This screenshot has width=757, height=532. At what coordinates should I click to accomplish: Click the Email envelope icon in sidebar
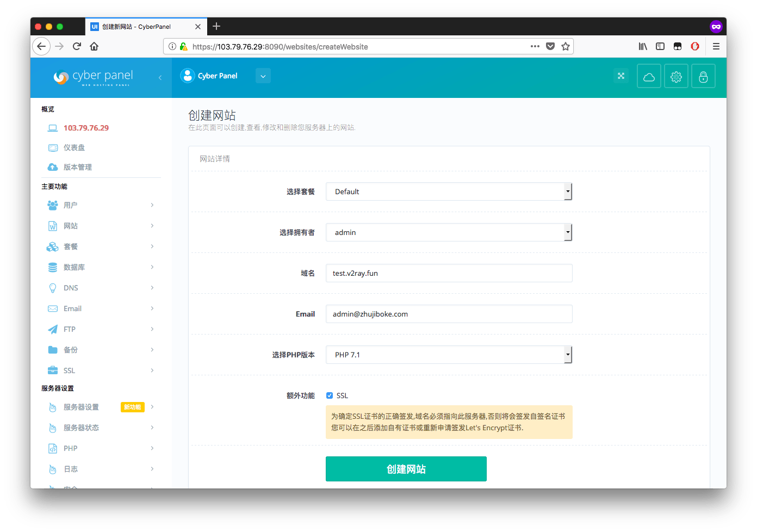tap(53, 308)
